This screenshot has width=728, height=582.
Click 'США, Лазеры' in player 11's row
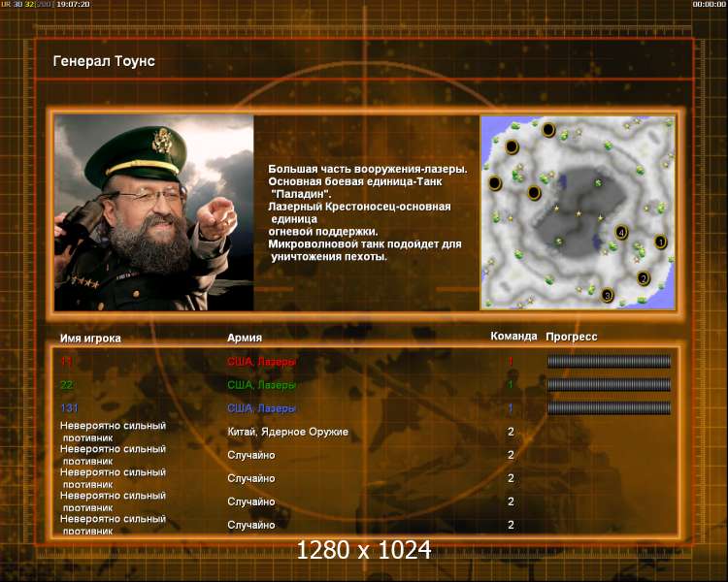tap(261, 362)
